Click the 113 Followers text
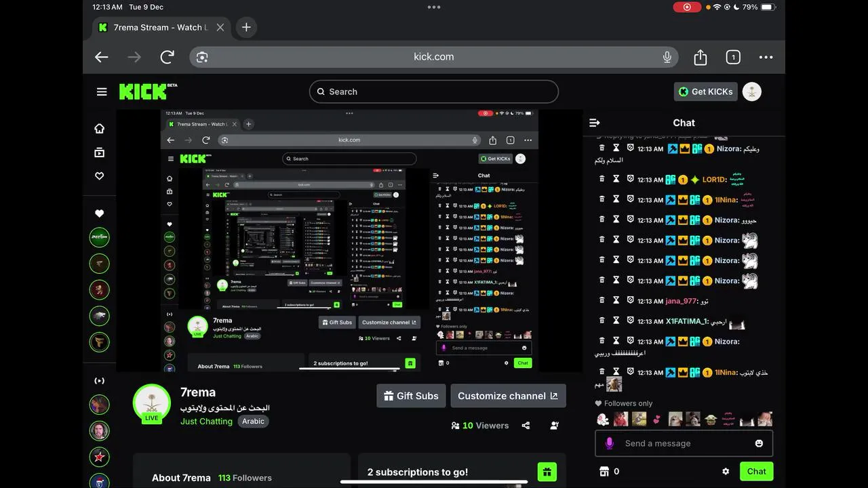Viewport: 868px width, 488px height. pyautogui.click(x=245, y=478)
